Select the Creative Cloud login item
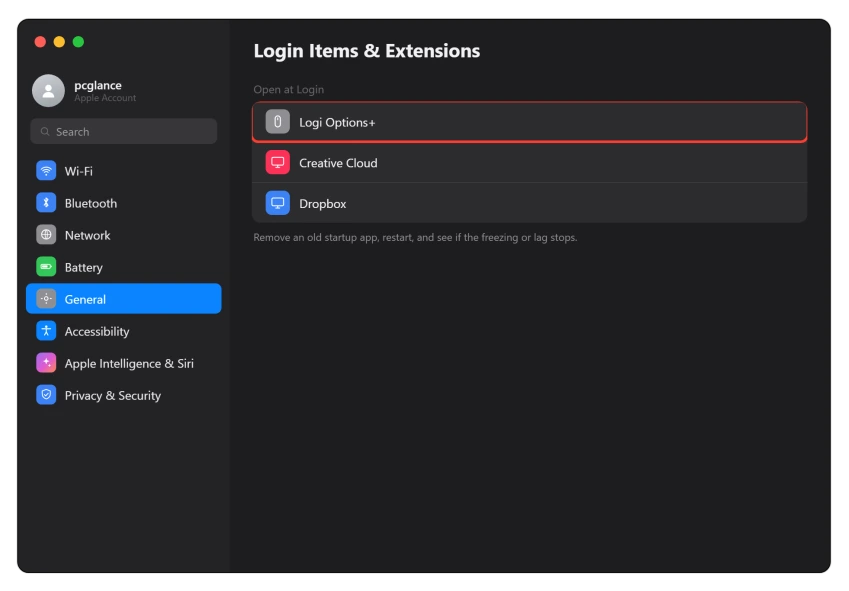This screenshot has height=591, width=849. point(530,162)
